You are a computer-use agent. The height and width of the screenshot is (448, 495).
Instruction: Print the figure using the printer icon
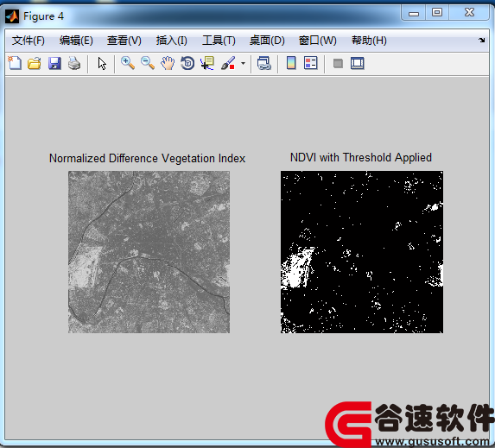coord(74,63)
